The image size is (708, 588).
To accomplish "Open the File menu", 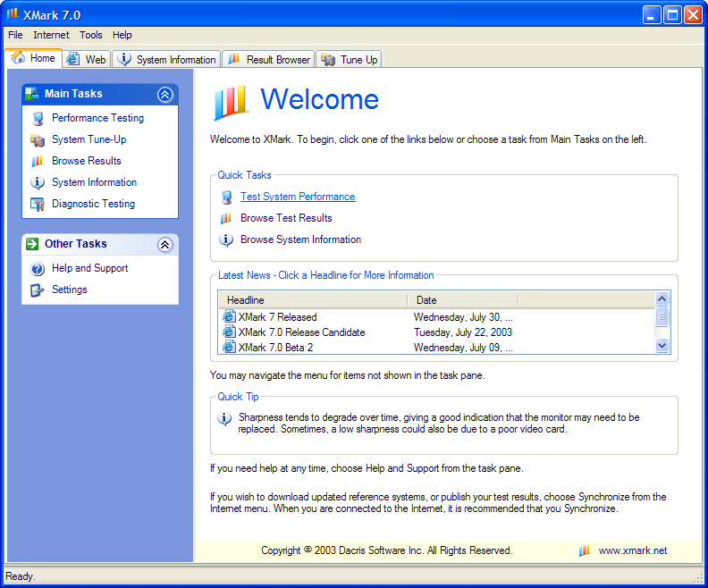I will [x=15, y=35].
